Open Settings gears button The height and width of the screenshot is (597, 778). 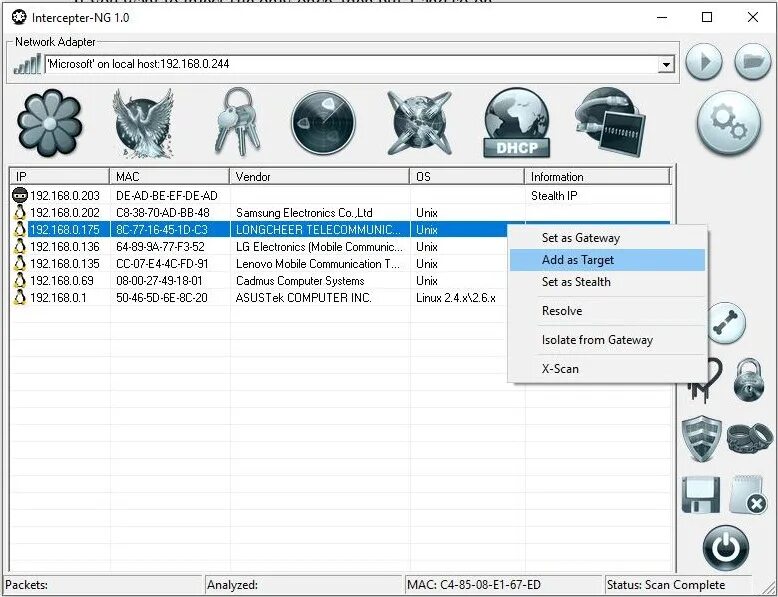pos(728,123)
